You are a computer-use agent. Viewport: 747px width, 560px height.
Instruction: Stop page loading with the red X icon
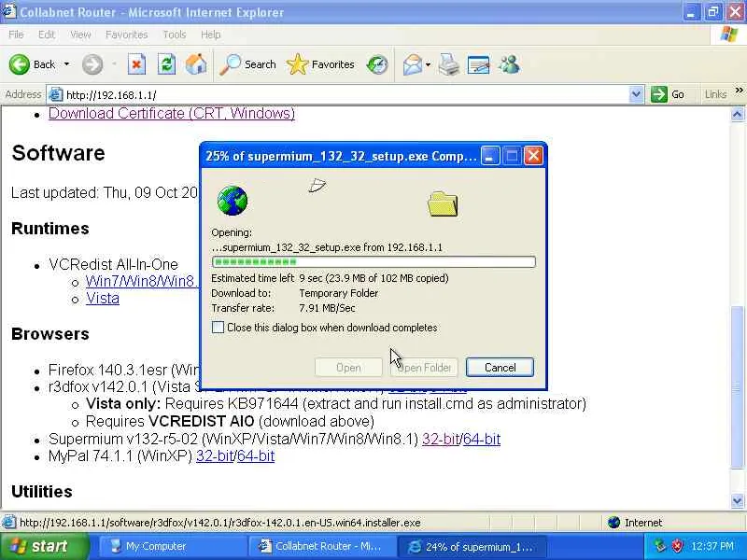pos(136,64)
